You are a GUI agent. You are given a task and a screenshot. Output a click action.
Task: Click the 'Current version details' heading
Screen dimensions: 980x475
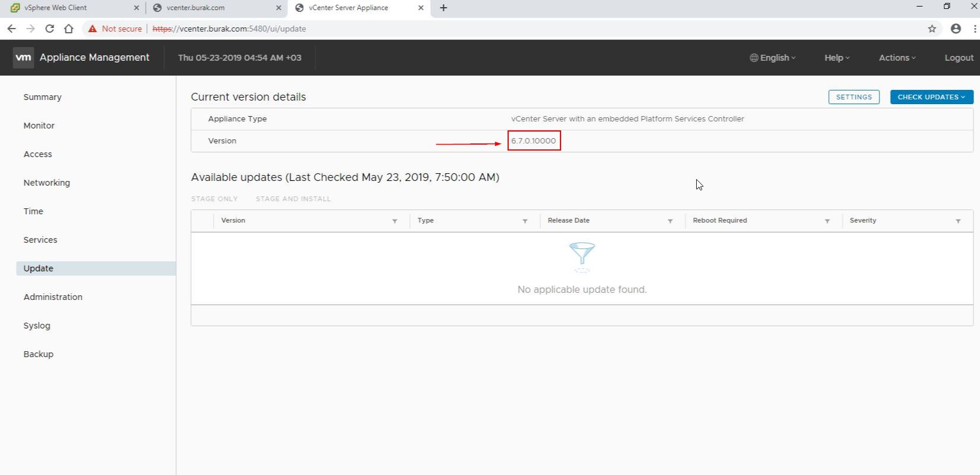pos(248,97)
